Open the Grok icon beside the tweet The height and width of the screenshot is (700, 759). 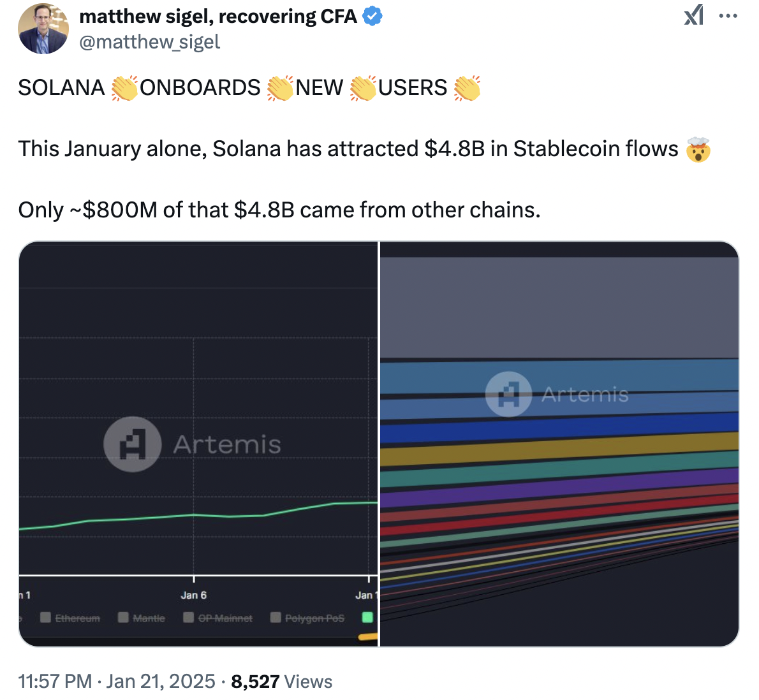693,15
